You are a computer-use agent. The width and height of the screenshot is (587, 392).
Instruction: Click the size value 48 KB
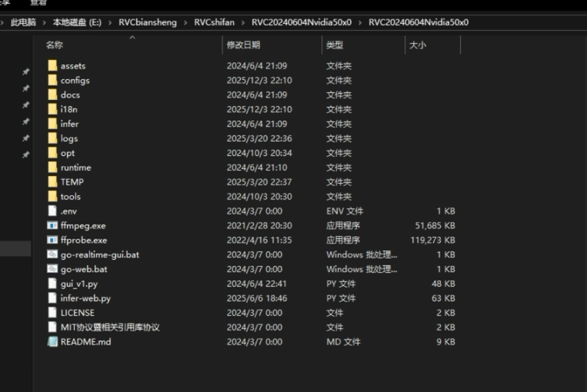(x=443, y=284)
